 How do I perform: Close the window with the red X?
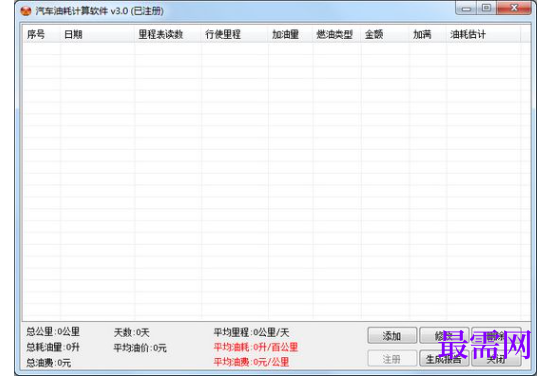pos(514,8)
